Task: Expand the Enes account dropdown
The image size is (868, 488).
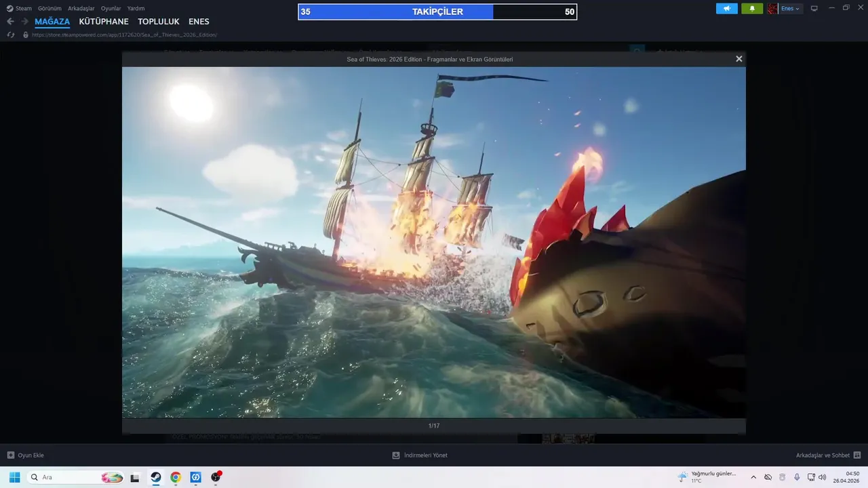Action: click(791, 9)
